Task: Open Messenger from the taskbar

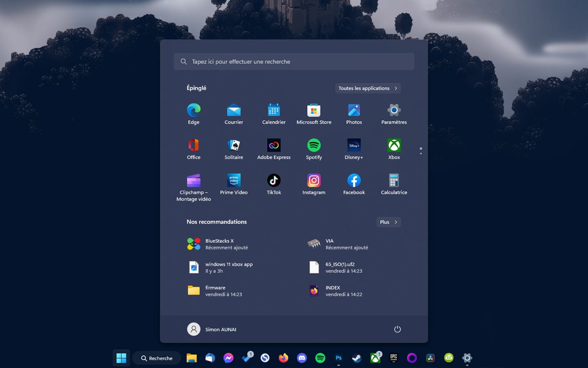Action: [228, 358]
